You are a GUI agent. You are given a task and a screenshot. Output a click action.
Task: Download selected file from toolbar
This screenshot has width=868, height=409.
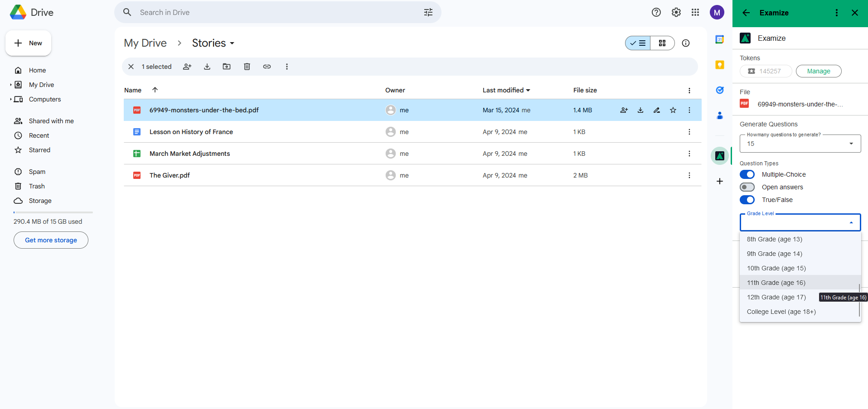(207, 67)
